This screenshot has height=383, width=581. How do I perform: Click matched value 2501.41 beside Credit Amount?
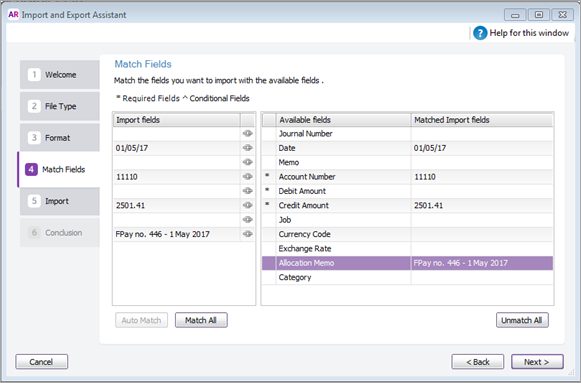(x=482, y=205)
